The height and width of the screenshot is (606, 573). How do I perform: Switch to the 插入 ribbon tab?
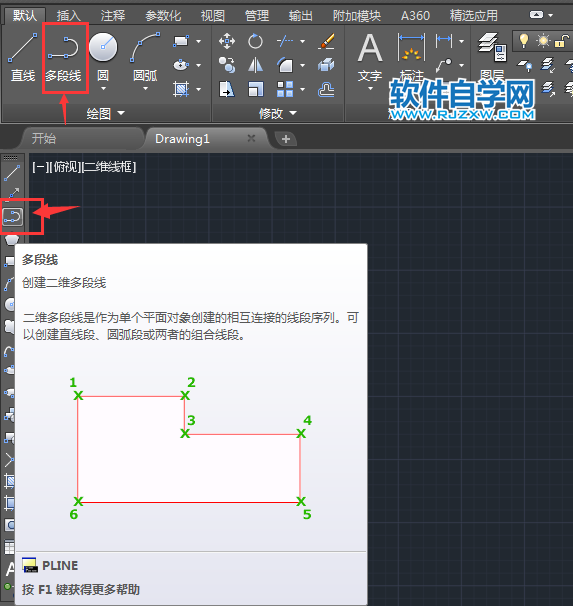coord(69,15)
